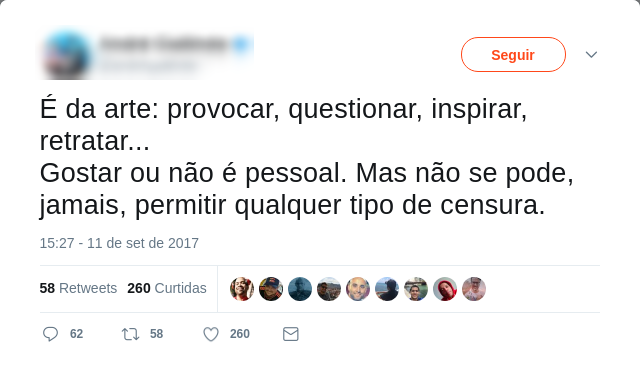This screenshot has height=374, width=640.
Task: Open liker avatar wearing a blue cap
Action: [271, 289]
